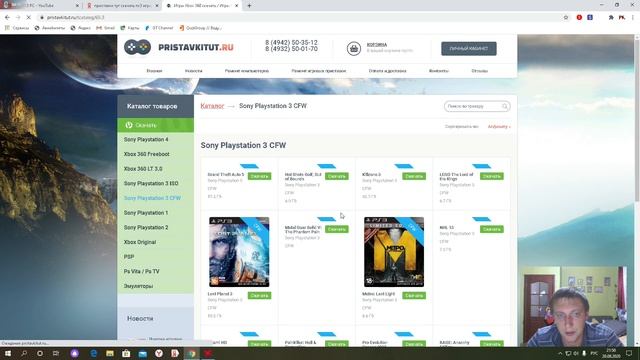Click the Pristavkitut gamepad logo

click(137, 47)
